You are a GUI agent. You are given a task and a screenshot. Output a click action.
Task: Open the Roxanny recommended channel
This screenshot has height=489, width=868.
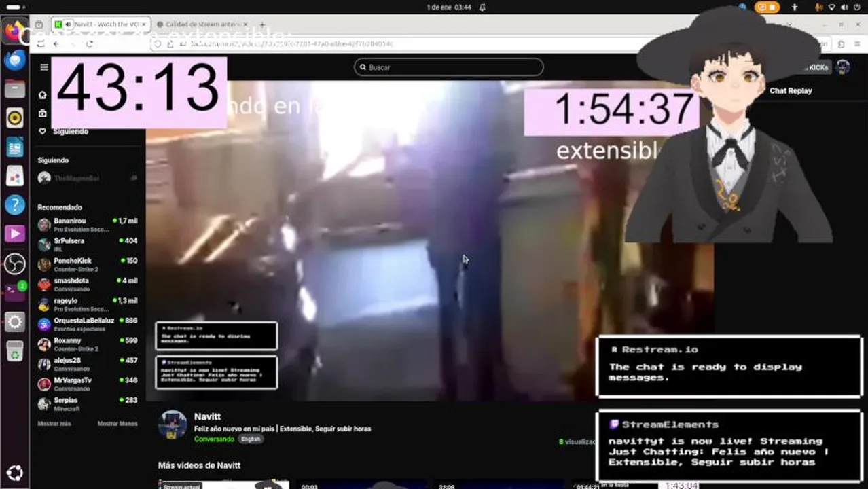(88, 344)
